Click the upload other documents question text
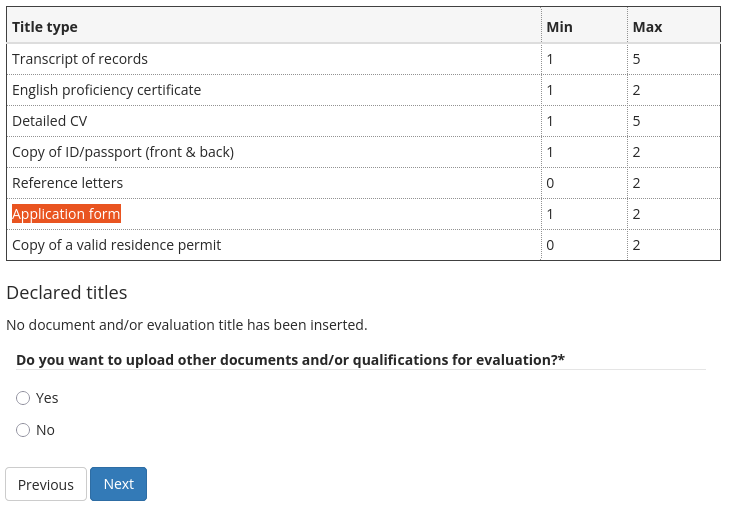This screenshot has width=730, height=512. tap(290, 360)
